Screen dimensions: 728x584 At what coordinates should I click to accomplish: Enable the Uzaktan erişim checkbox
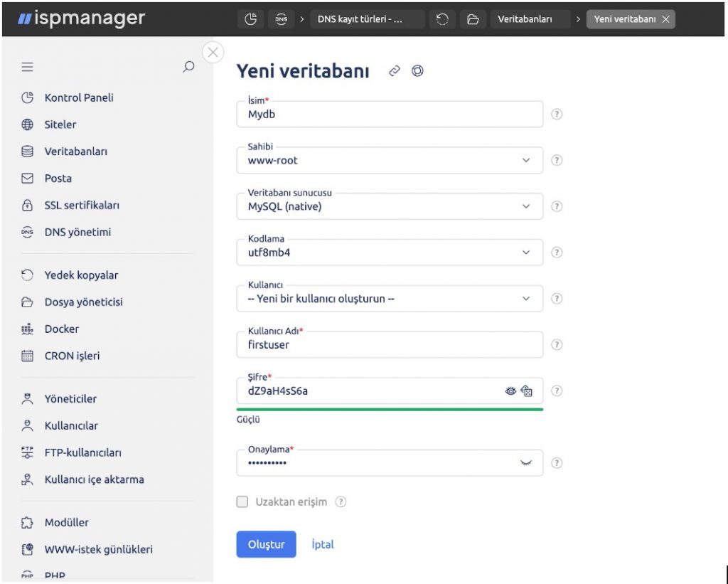242,501
